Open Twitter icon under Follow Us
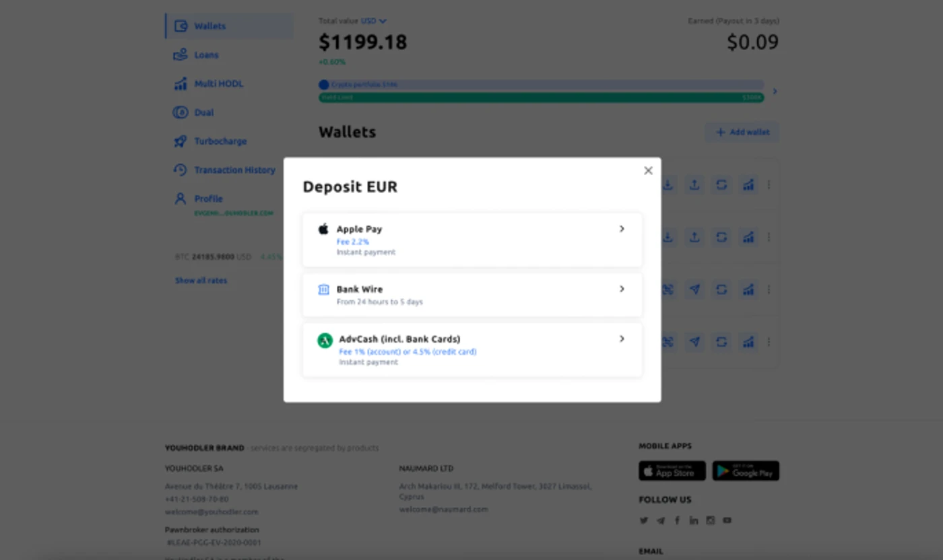 pyautogui.click(x=644, y=520)
